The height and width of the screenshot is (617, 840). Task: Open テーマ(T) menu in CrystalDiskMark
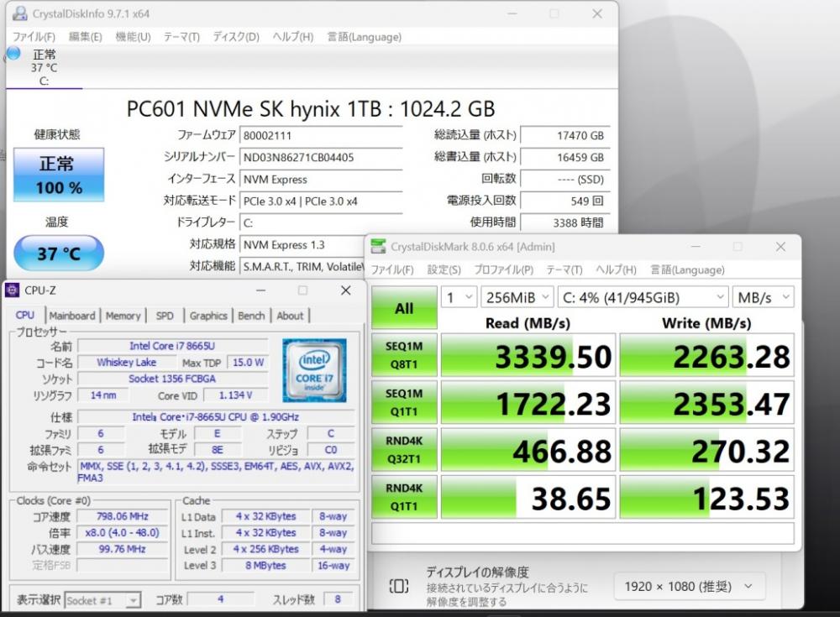click(564, 269)
